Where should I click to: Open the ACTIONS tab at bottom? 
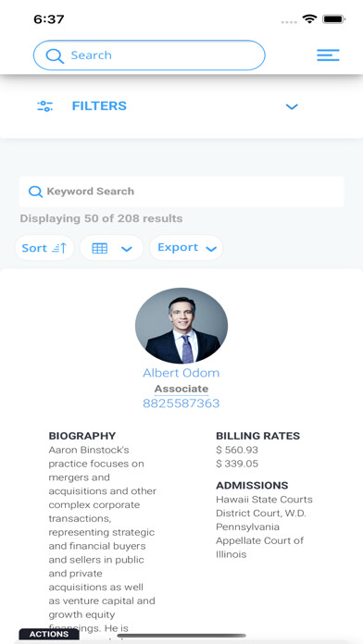[x=49, y=634]
